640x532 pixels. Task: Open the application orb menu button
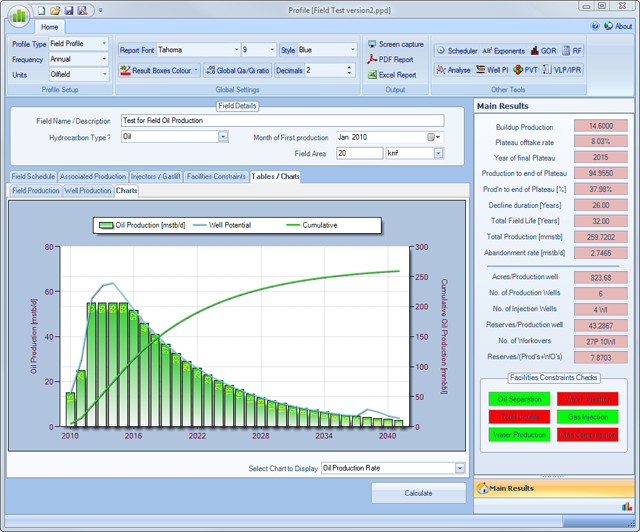coord(19,16)
